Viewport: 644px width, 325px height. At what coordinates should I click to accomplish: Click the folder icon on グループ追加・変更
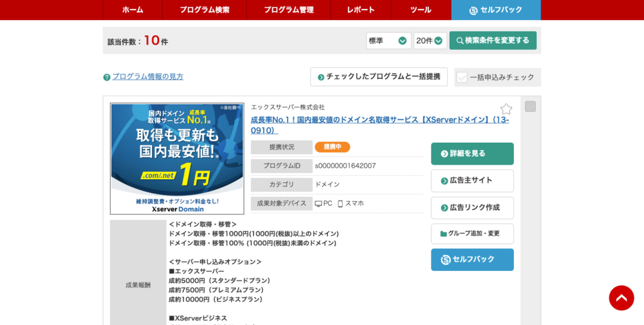point(443,234)
